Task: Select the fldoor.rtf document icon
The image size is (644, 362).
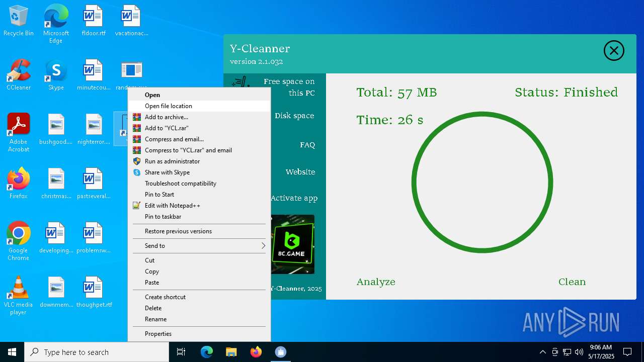Action: click(x=94, y=21)
